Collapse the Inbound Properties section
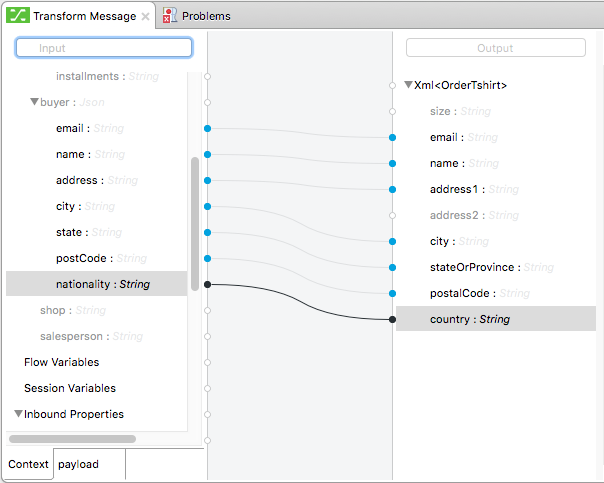Screen dimensions: 604x483 click(x=18, y=414)
